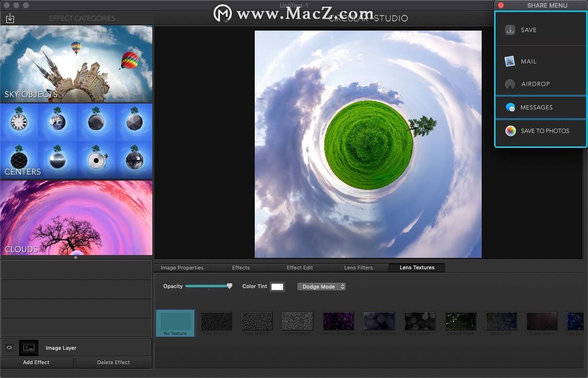Screen dimensions: 588x378
Task: Select the No Texture thumbnail
Action: pos(175,323)
